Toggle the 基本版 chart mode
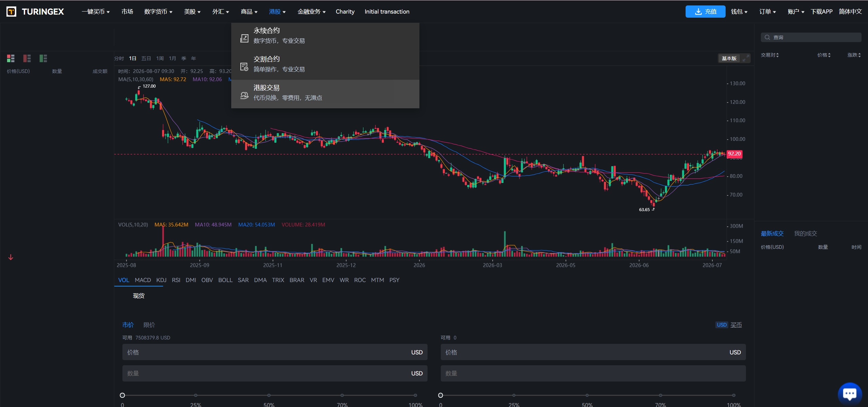Viewport: 868px width, 407px height. point(729,58)
